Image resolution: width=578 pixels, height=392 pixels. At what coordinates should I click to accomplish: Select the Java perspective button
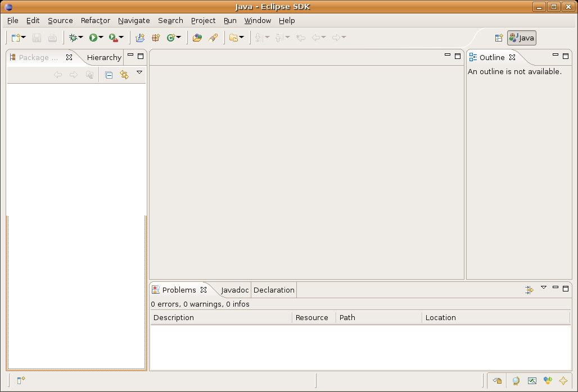(x=522, y=38)
